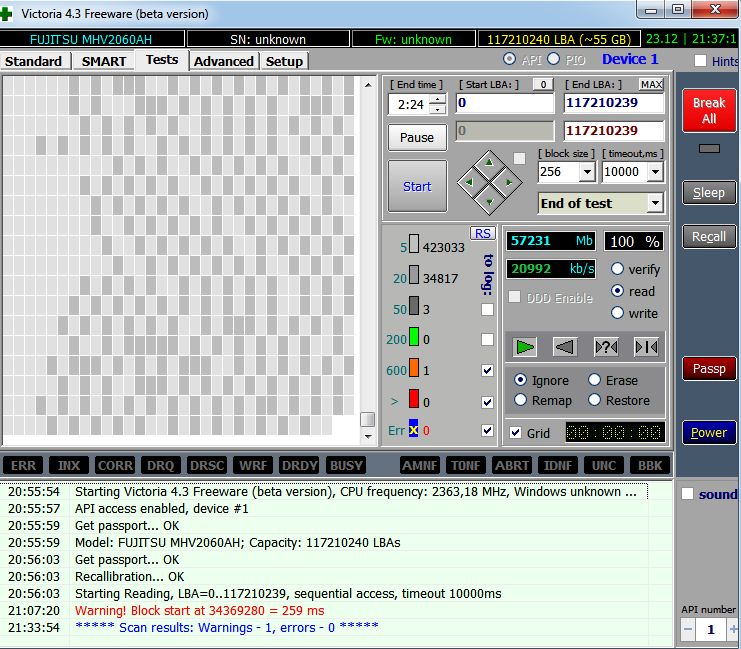741x649 pixels.
Task: Decrease the API number with minus
Action: 688,629
